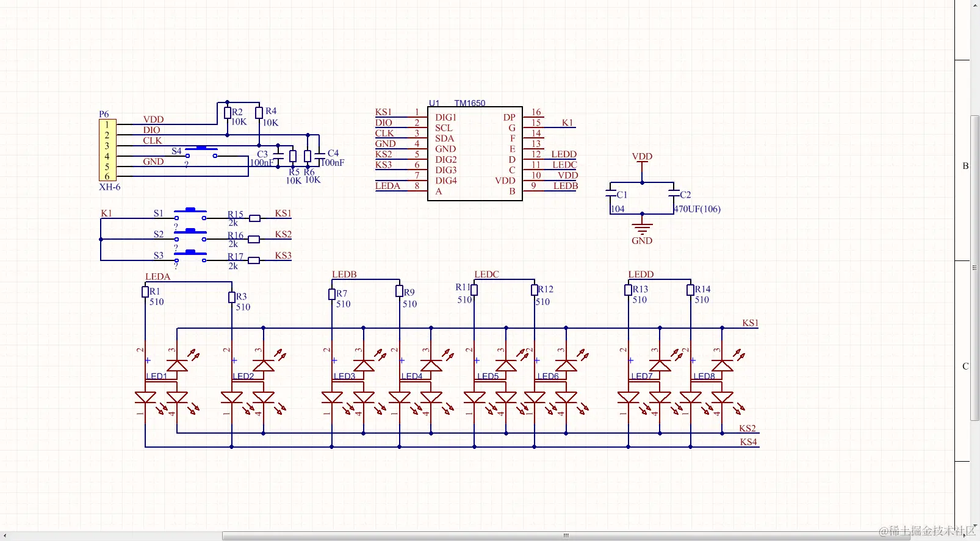The width and height of the screenshot is (980, 541).
Task: Select resistor R15 2k symbol
Action: point(254,218)
